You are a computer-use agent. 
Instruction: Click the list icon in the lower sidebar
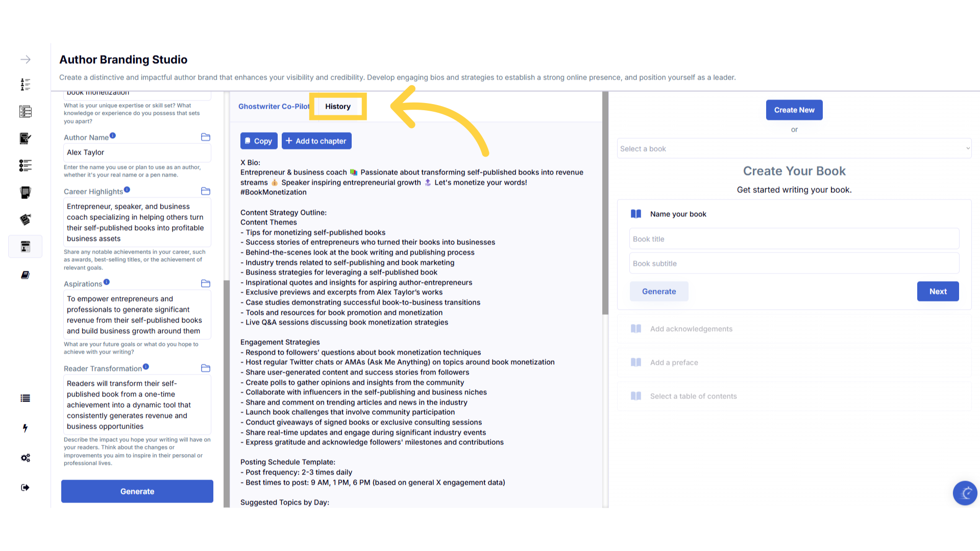click(25, 398)
